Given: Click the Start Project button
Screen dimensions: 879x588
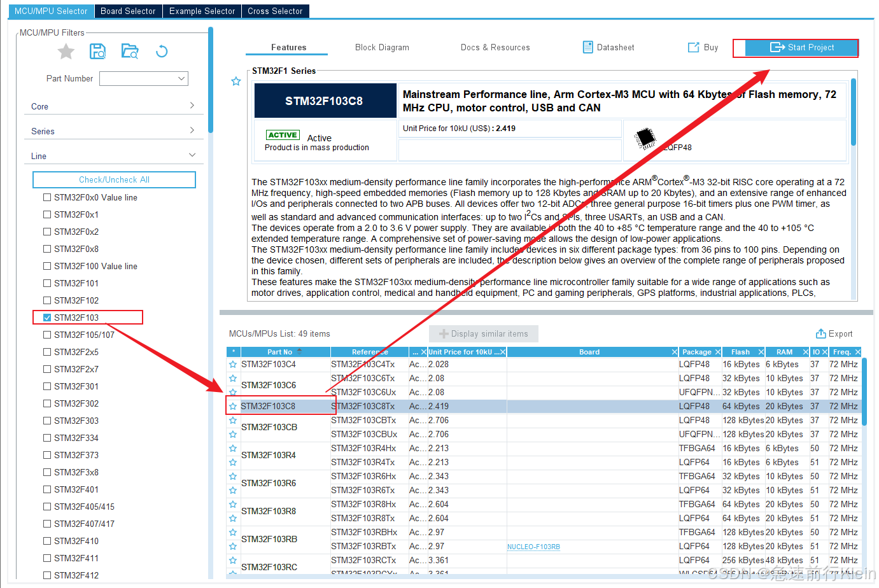Looking at the screenshot, I should click(x=801, y=47).
